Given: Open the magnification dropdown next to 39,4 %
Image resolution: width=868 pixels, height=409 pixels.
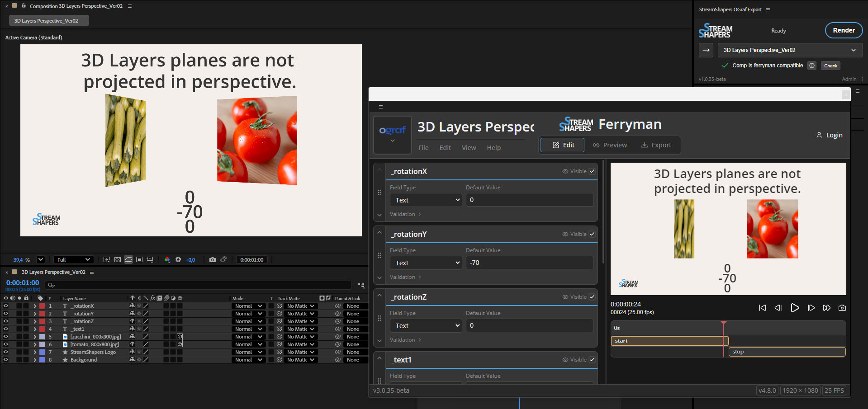Looking at the screenshot, I should (41, 259).
